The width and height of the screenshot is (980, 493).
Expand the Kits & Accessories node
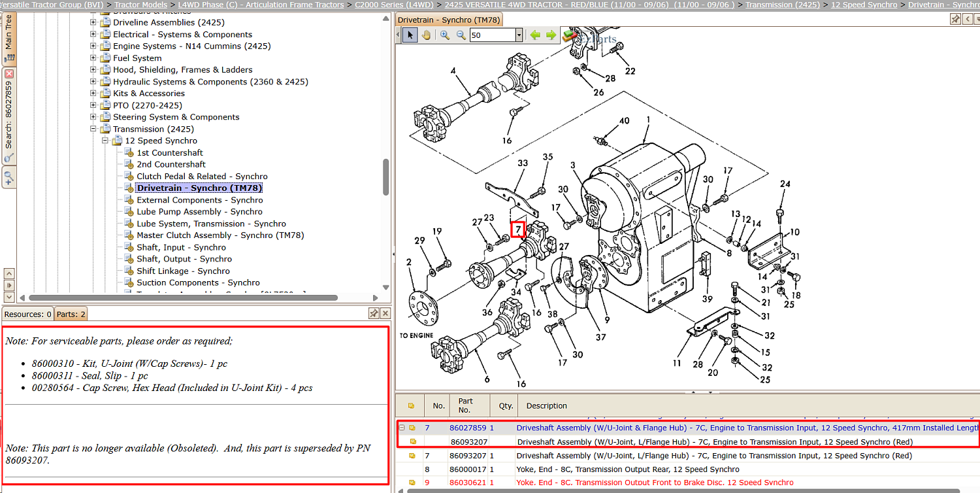pos(93,93)
